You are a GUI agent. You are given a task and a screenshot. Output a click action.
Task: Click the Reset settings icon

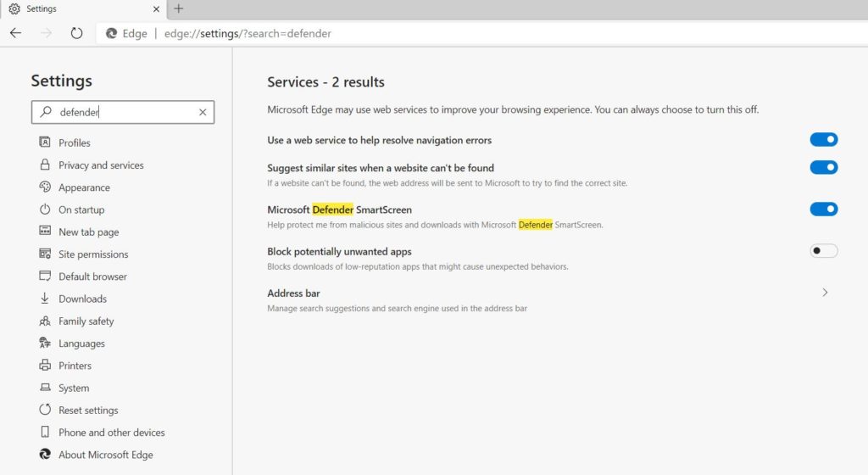coord(45,409)
